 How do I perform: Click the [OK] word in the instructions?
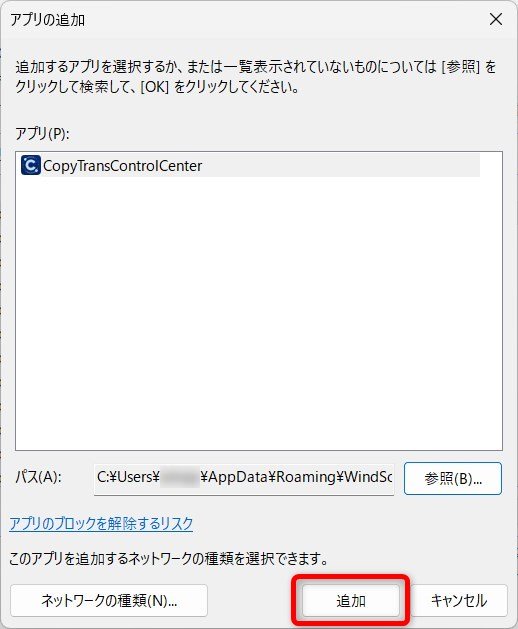click(154, 87)
